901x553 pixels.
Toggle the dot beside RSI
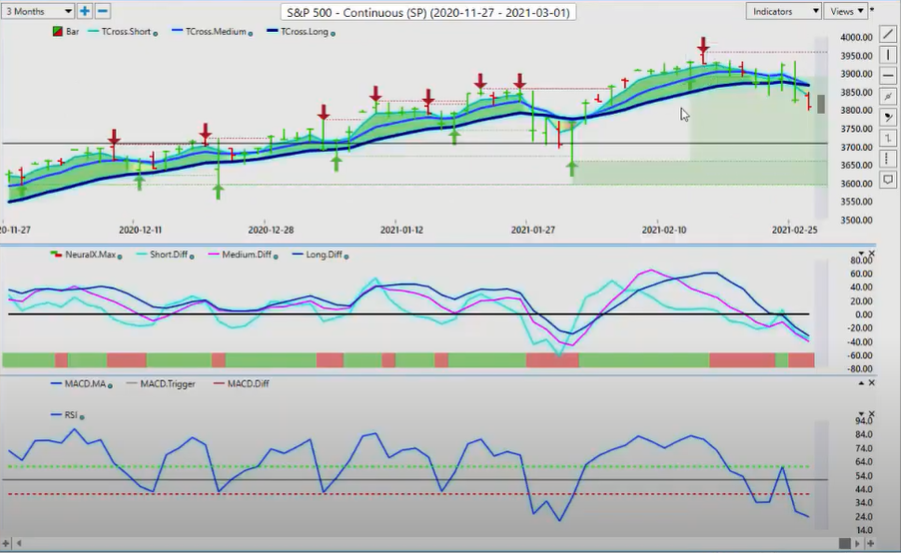click(82, 417)
